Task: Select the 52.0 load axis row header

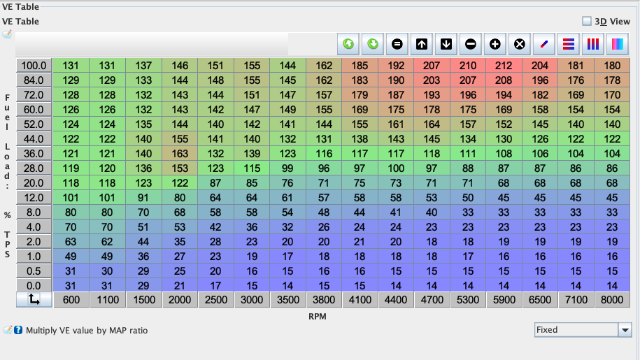Action: coord(34,124)
